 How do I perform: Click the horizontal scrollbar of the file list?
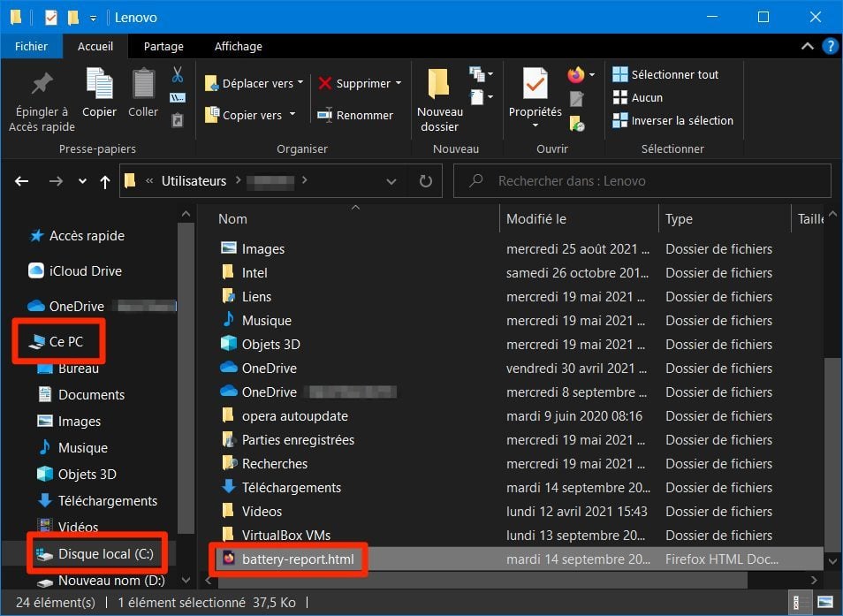[482, 580]
